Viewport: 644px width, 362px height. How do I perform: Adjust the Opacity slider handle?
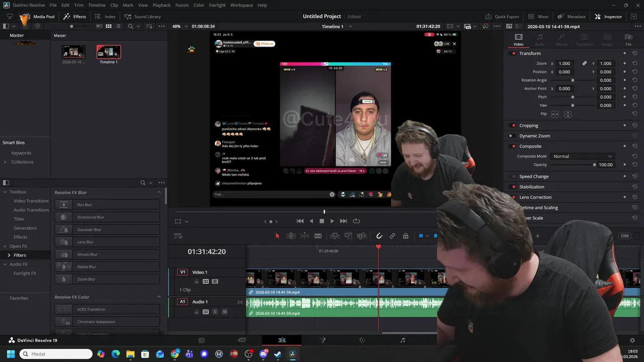pyautogui.click(x=595, y=165)
